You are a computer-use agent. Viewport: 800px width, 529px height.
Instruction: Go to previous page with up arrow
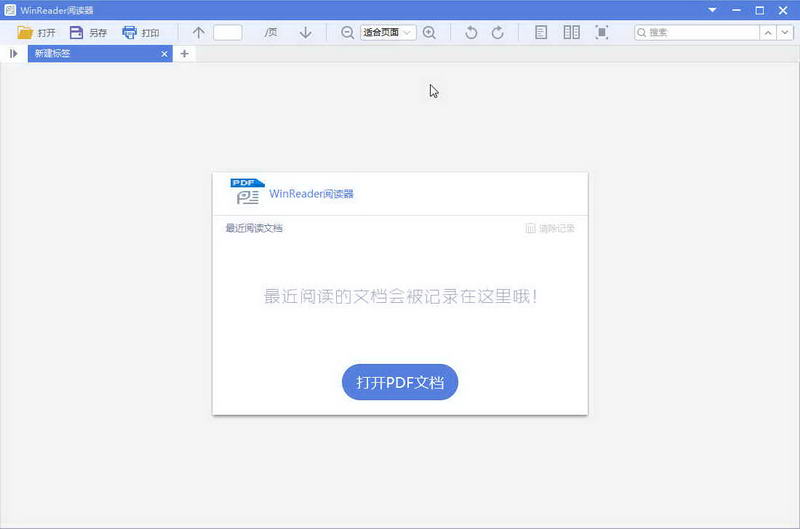click(x=198, y=32)
